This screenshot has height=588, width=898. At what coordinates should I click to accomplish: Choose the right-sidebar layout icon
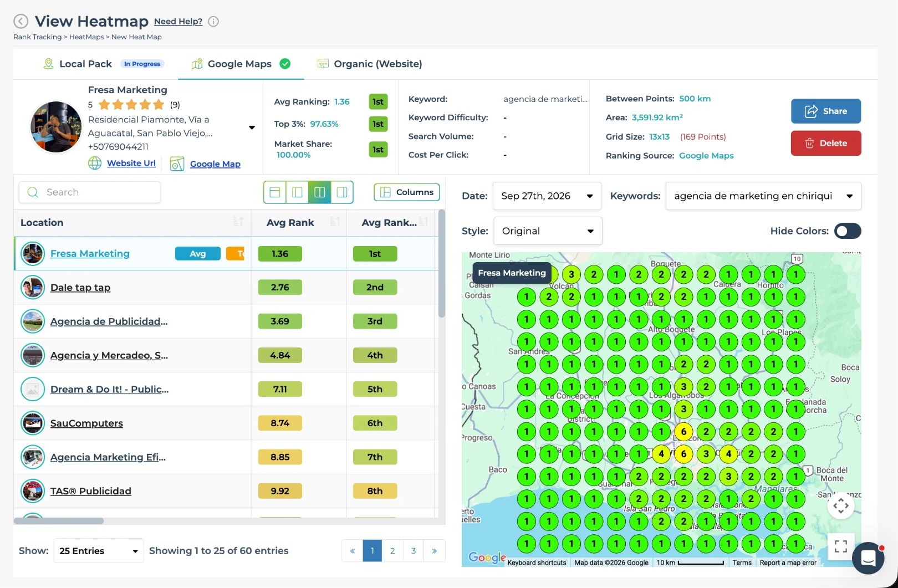point(342,192)
